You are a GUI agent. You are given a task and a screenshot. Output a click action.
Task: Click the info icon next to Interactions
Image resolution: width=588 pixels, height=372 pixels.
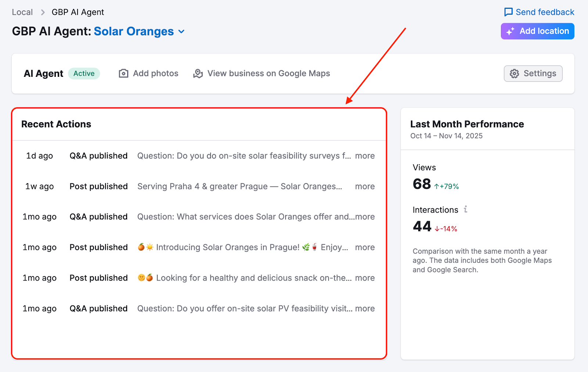pyautogui.click(x=466, y=210)
